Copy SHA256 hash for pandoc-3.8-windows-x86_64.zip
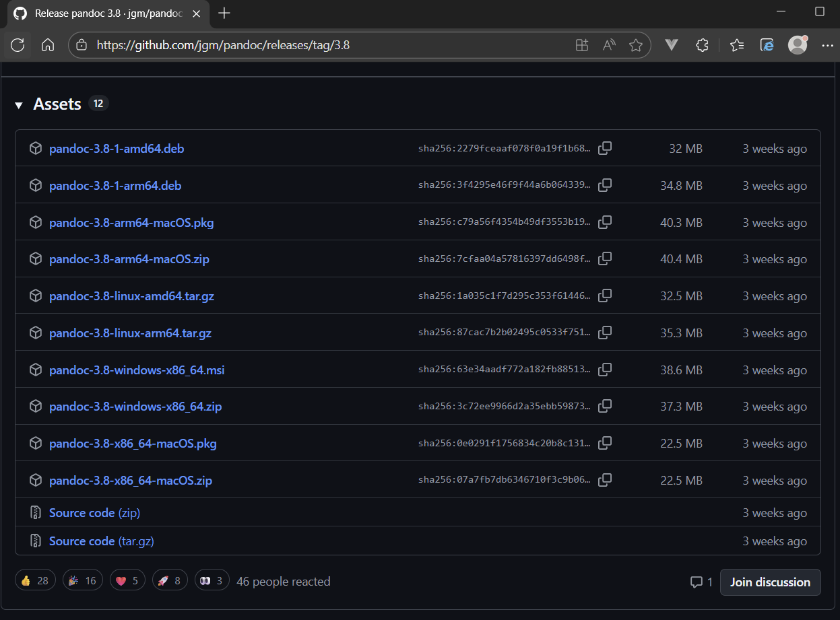Viewport: 840px width, 620px height. (605, 406)
